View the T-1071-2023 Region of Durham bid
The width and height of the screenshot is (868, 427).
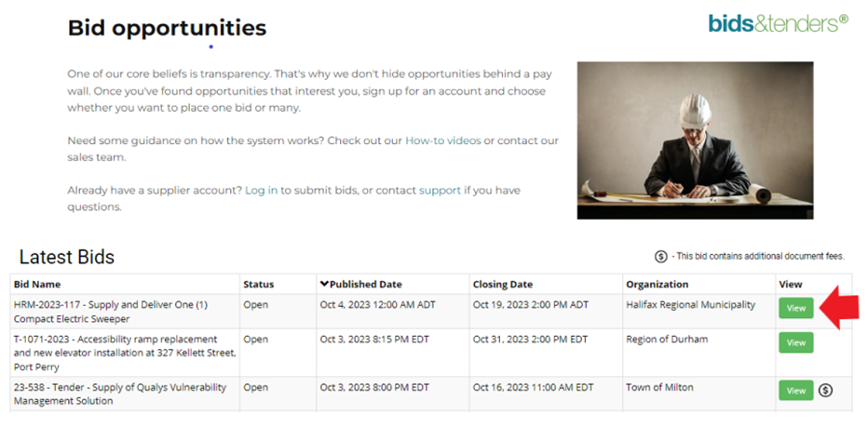(x=796, y=342)
